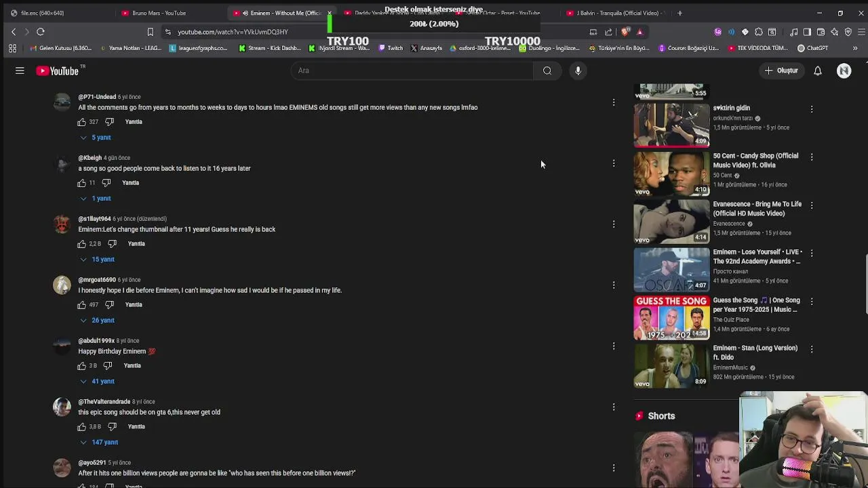Reply to @mrgoat6690 with Yanıtla
Screen dimensions: 868x488
(134, 305)
